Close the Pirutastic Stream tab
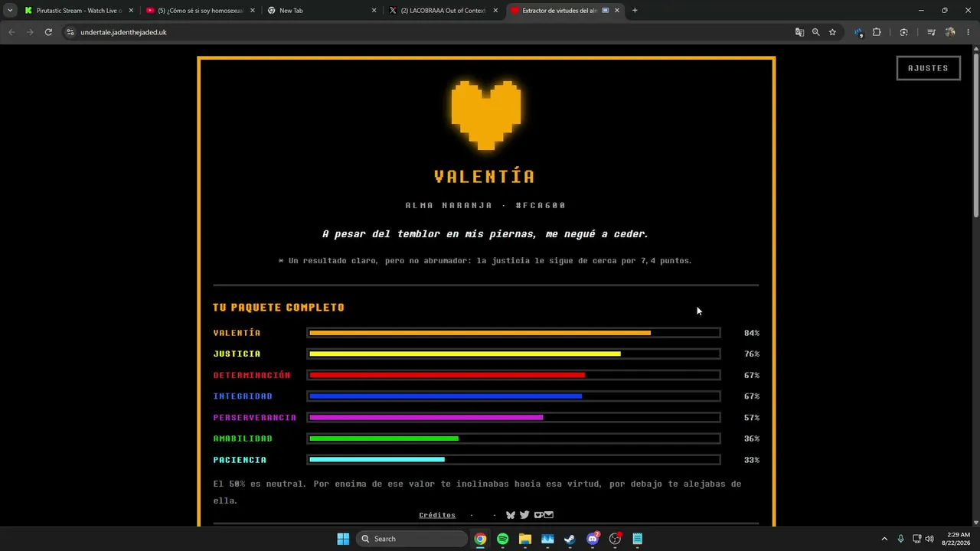Viewport: 980px width, 551px height. [x=131, y=11]
